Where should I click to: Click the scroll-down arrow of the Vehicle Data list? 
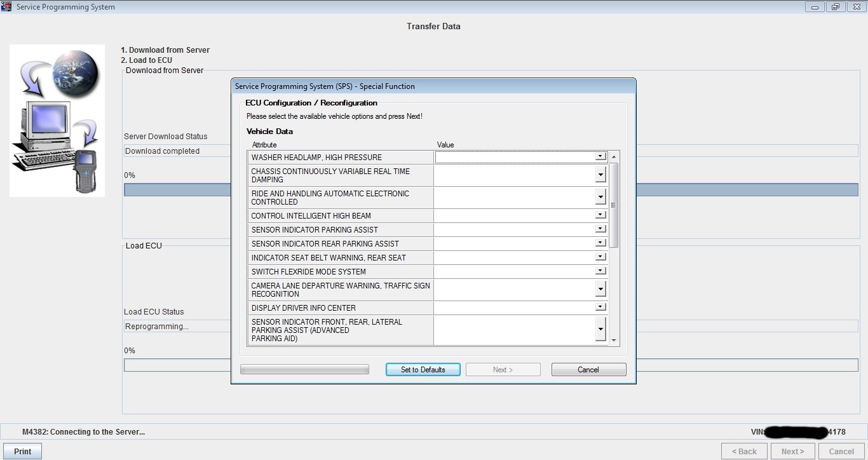614,341
